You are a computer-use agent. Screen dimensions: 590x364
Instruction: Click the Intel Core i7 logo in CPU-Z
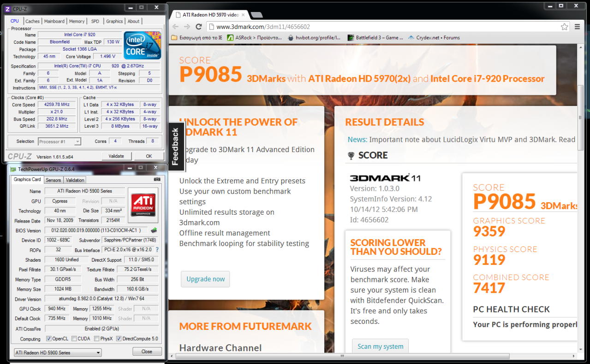click(143, 45)
